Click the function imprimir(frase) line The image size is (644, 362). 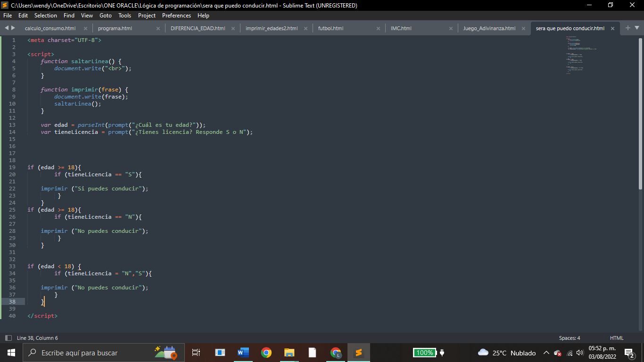[84, 90]
